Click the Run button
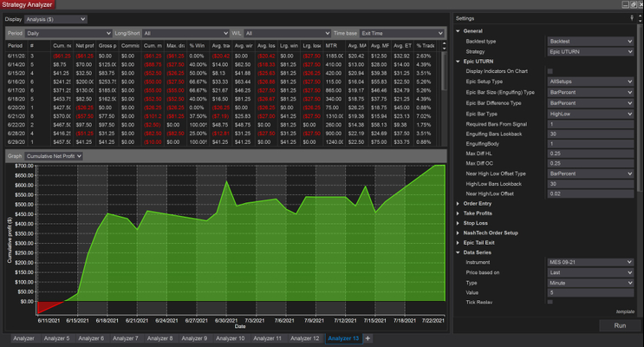The image size is (644, 347). click(x=619, y=325)
